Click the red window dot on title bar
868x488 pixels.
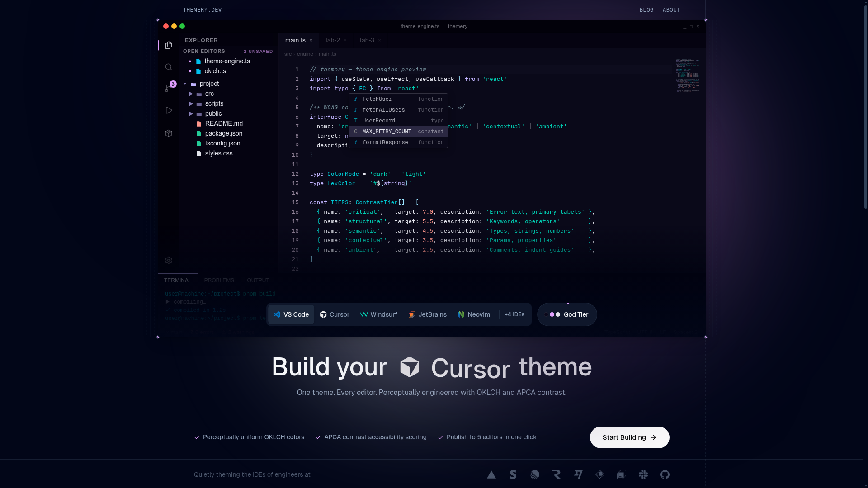coord(166,26)
